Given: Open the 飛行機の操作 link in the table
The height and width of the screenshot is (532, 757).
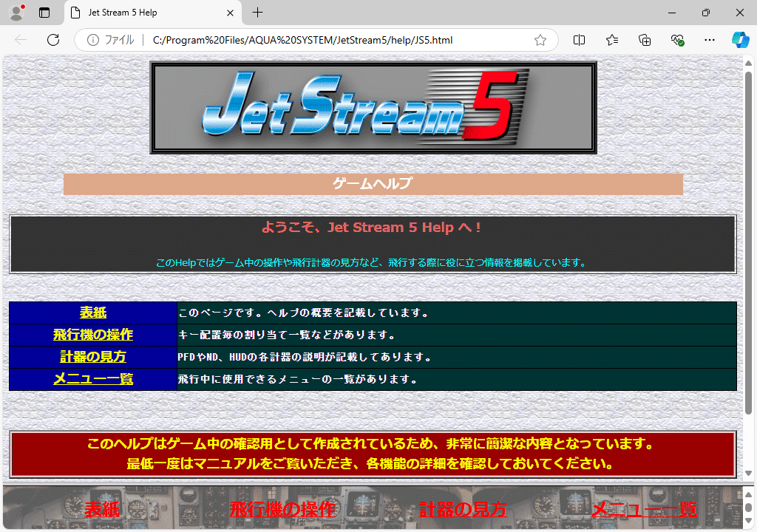Looking at the screenshot, I should coord(93,335).
